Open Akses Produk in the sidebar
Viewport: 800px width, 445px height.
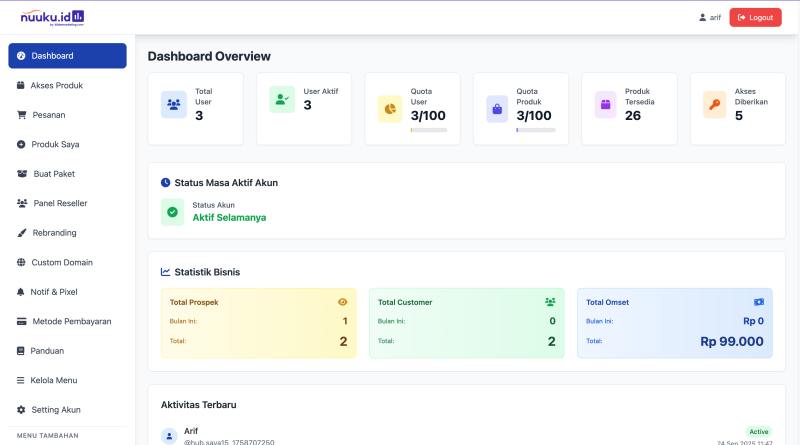point(57,85)
